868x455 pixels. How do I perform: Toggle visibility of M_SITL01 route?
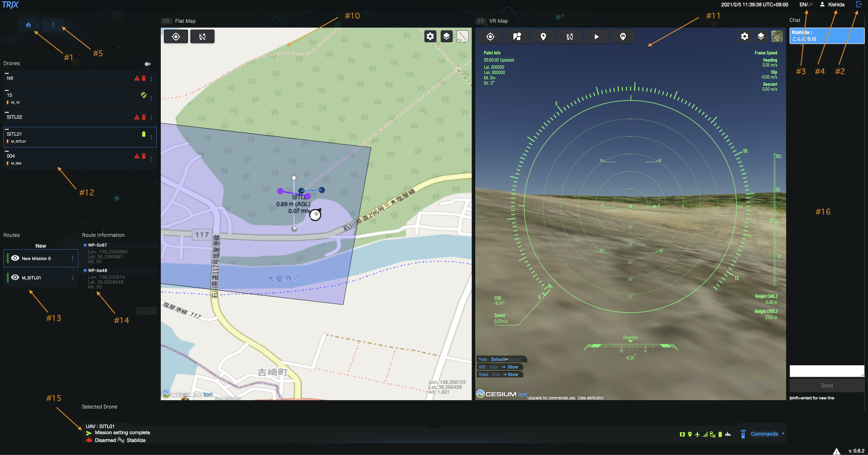point(15,277)
